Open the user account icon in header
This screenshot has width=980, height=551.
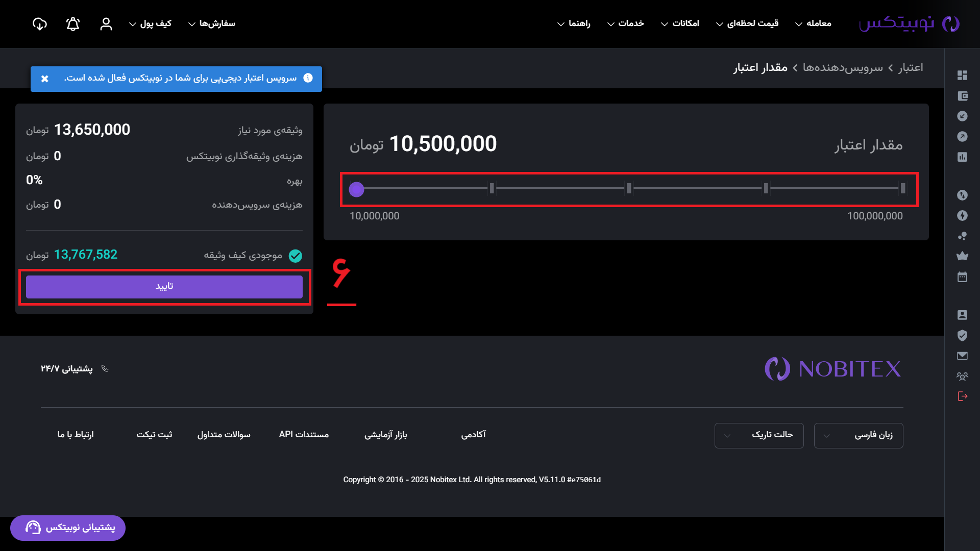coord(106,24)
